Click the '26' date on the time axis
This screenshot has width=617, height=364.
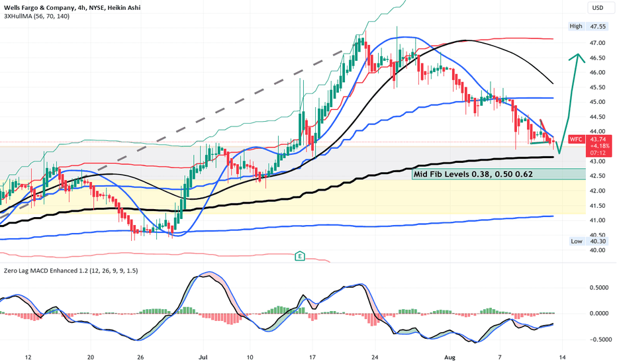pos(140,357)
